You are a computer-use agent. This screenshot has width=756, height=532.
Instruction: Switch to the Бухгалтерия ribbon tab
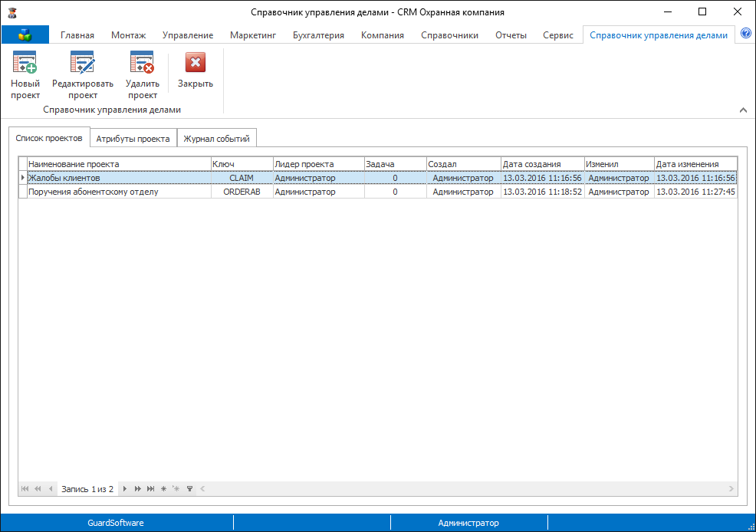[318, 35]
